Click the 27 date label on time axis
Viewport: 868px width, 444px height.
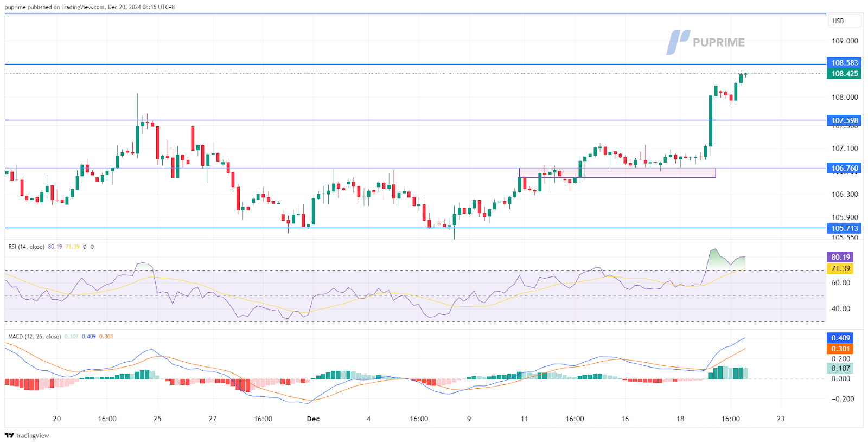click(213, 419)
